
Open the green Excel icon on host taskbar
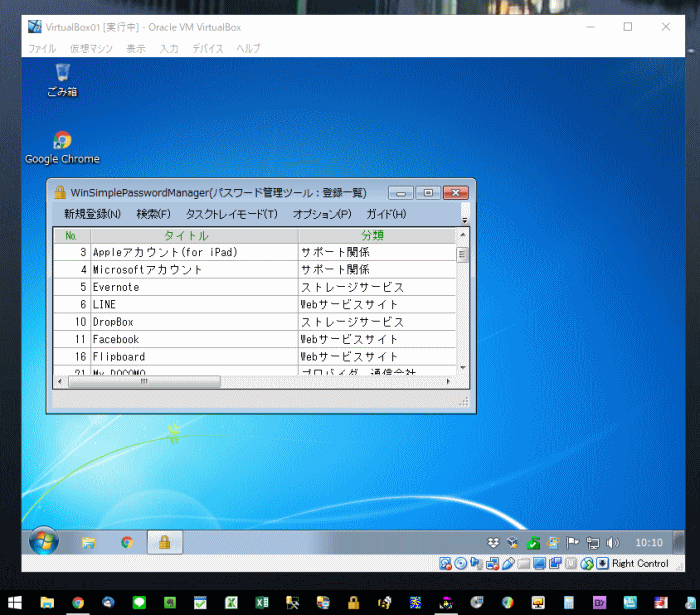pos(262,603)
